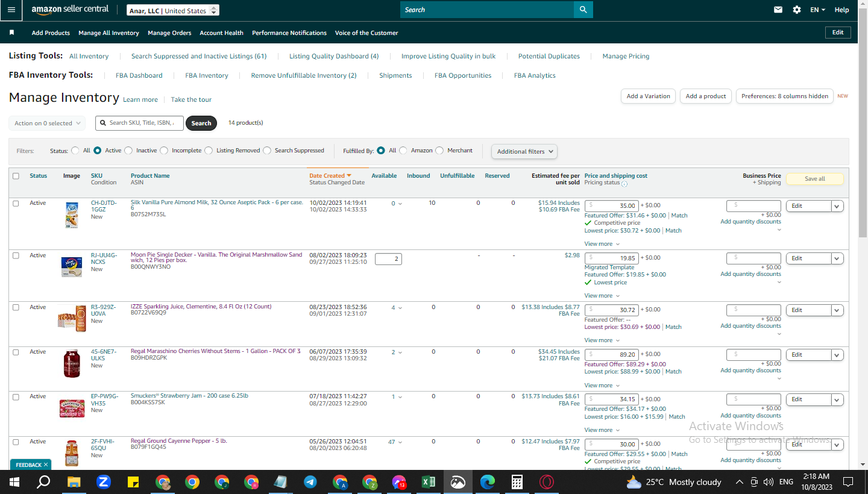Open Performance Notifications menu item
The image size is (868, 494).
point(289,33)
